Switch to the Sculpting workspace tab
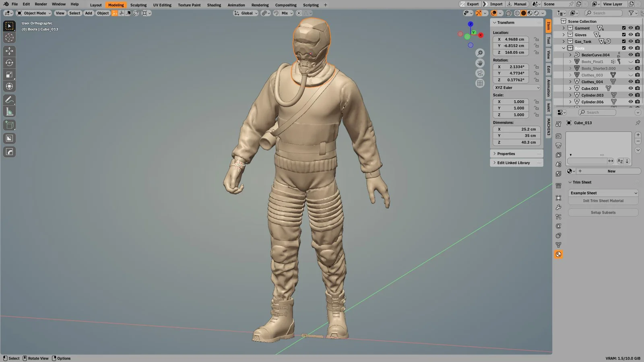Image resolution: width=644 pixels, height=362 pixels. [x=138, y=5]
